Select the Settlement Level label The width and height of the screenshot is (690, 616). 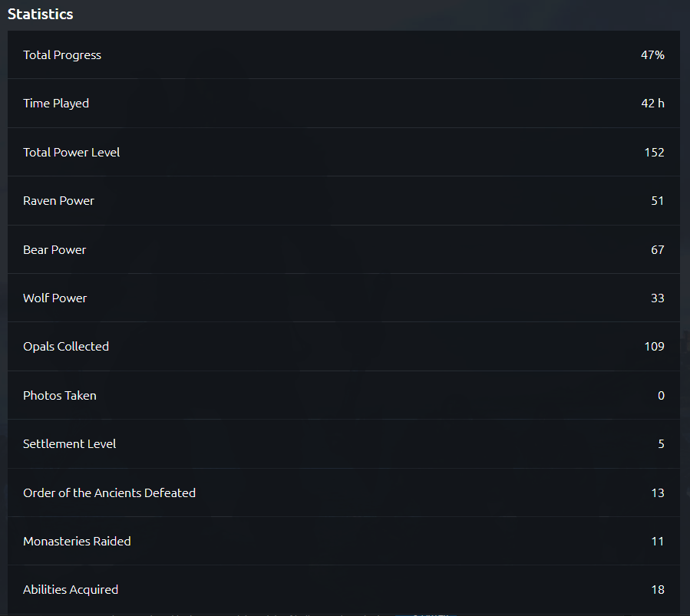pyautogui.click(x=70, y=444)
